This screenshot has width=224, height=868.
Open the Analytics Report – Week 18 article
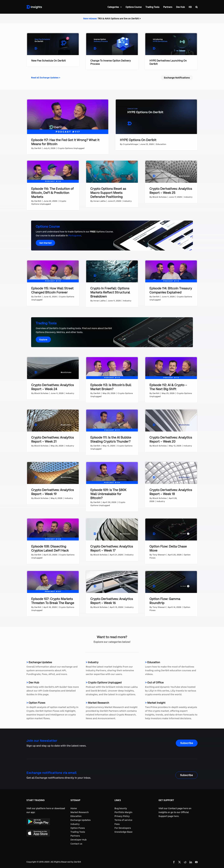click(x=171, y=492)
